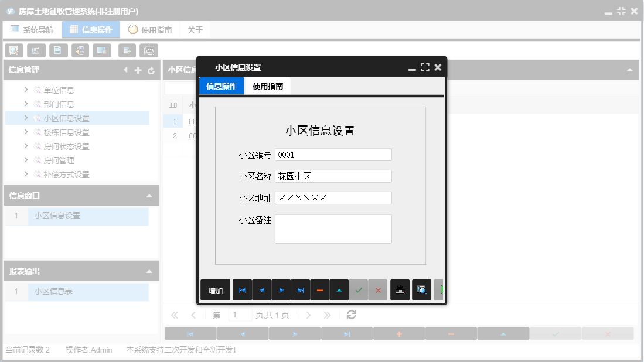Go to next record in the dialog navigator
644x362 pixels.
pyautogui.click(x=282, y=289)
